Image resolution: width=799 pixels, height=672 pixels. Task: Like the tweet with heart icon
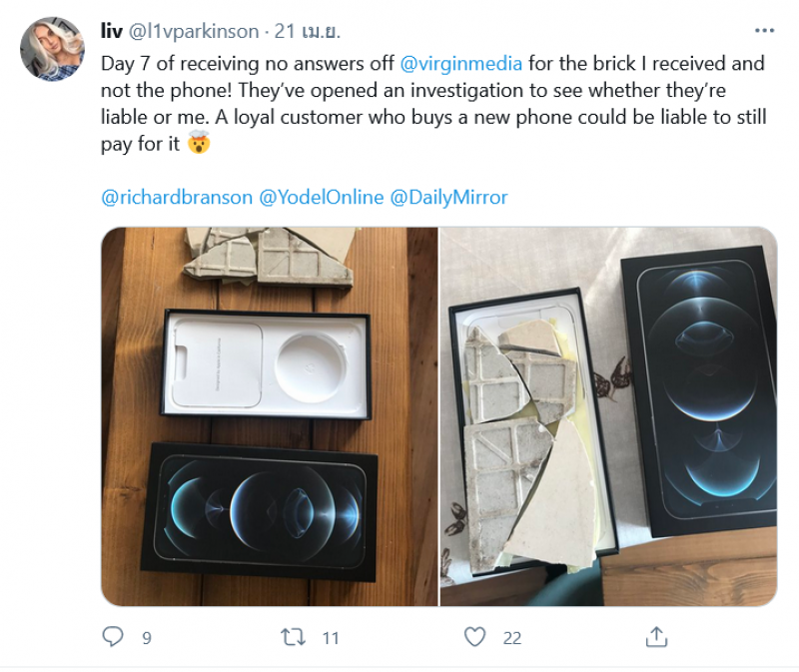click(475, 636)
